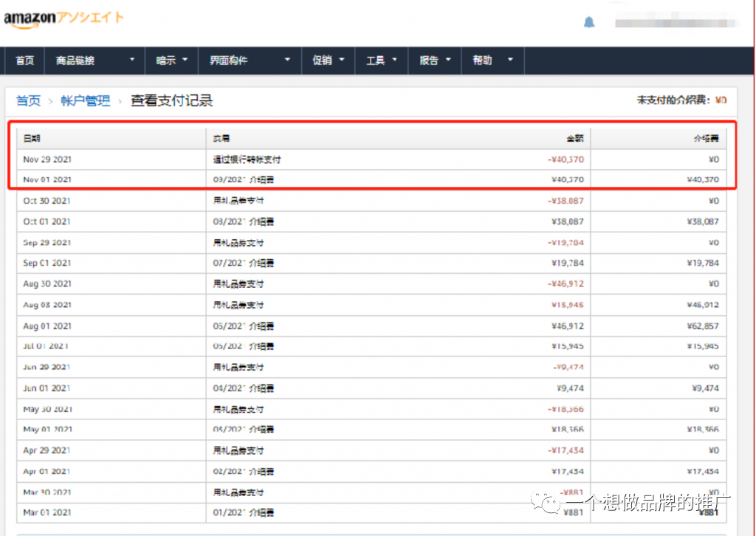Select the -¥46,912 amount cell
The width and height of the screenshot is (756, 536).
click(566, 284)
